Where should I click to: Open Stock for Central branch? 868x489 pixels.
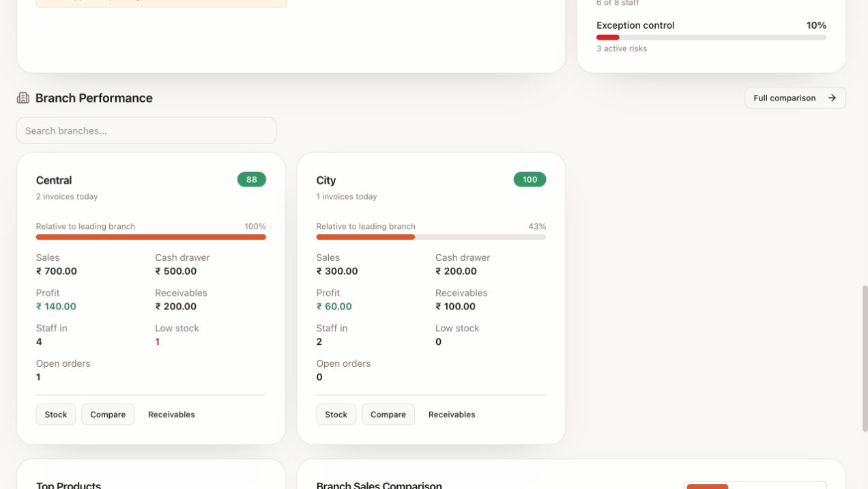point(56,415)
